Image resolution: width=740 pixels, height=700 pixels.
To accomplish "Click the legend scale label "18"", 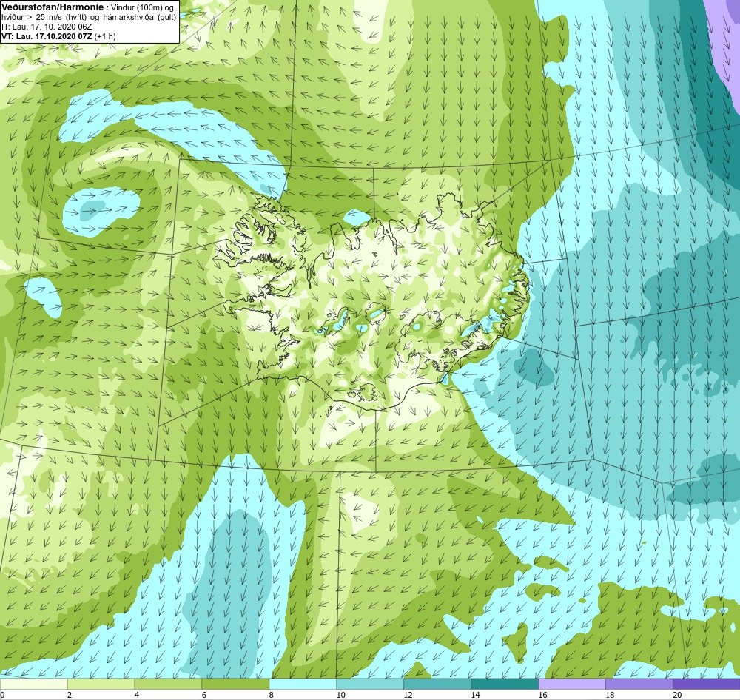I will pyautogui.click(x=610, y=695).
